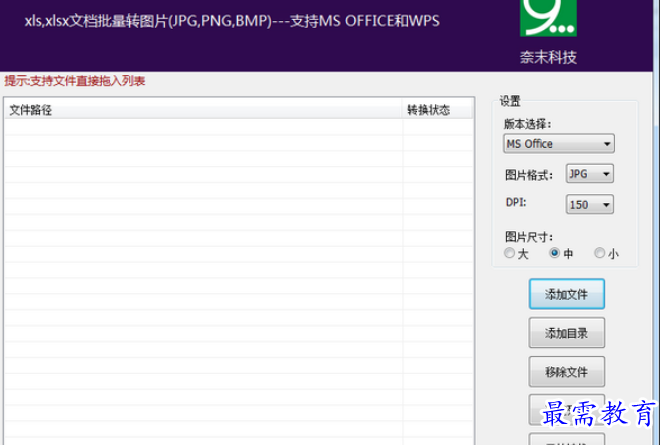The image size is (664, 445).
Task: Click the xls,xlsx文档批量转图片 title text
Action: pyautogui.click(x=232, y=21)
